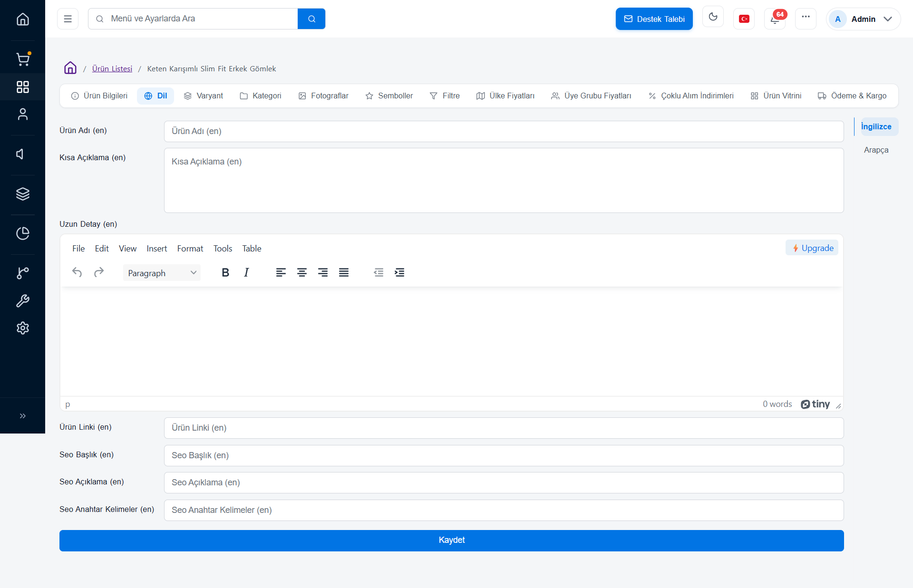Open the integrations branch icon in sidebar

click(22, 273)
